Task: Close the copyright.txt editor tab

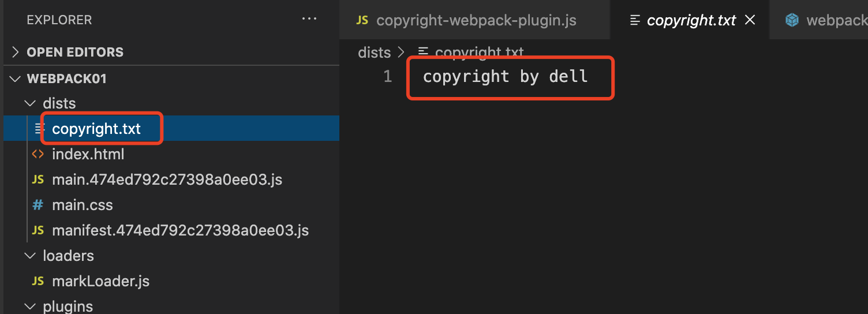Action: click(x=750, y=20)
